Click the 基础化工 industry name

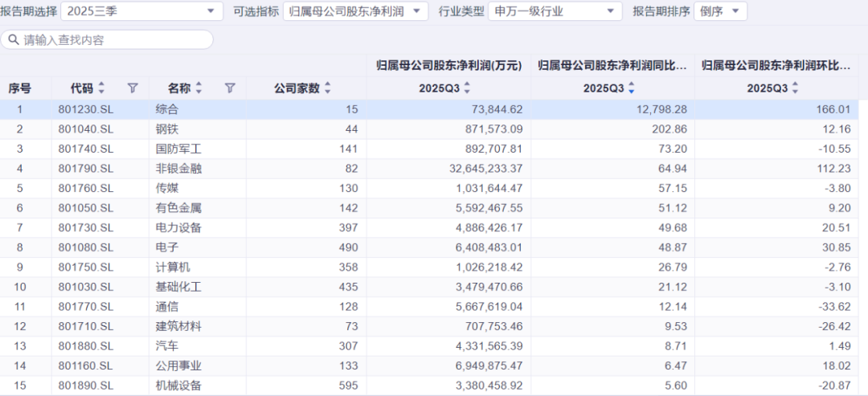pos(178,287)
